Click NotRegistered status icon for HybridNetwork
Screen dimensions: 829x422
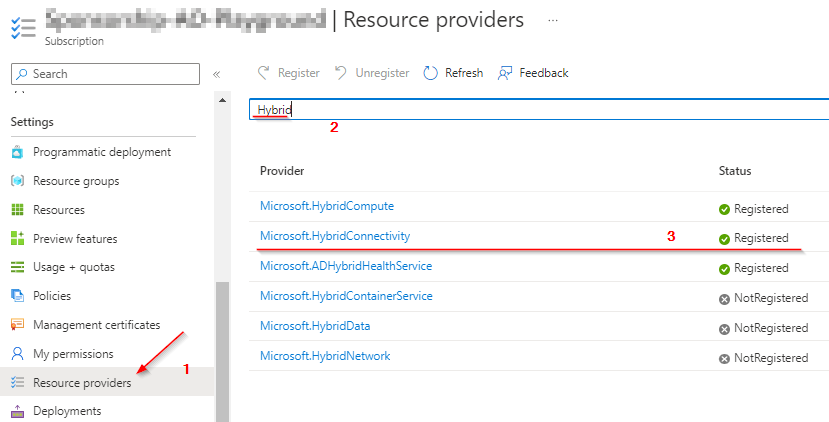coord(724,359)
